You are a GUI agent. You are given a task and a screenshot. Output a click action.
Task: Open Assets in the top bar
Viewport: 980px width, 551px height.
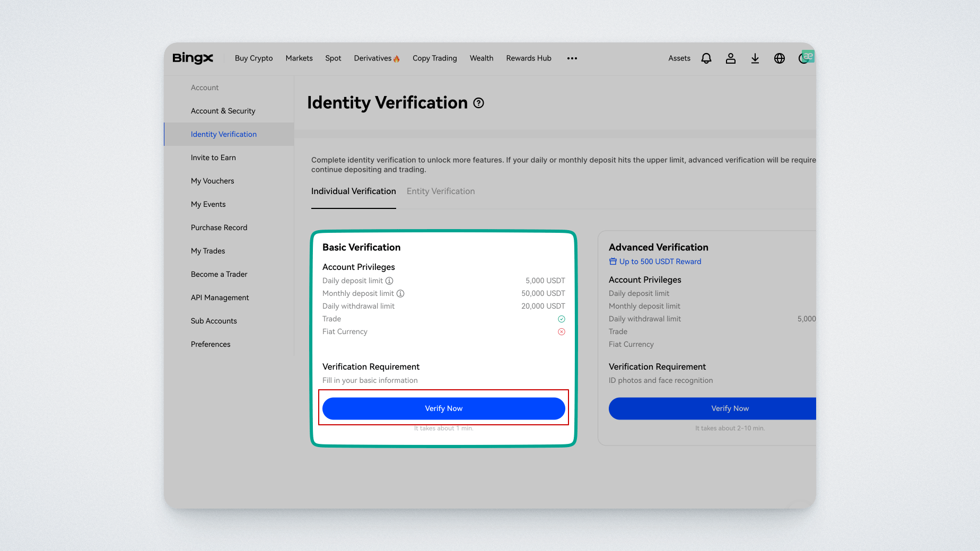pyautogui.click(x=679, y=58)
